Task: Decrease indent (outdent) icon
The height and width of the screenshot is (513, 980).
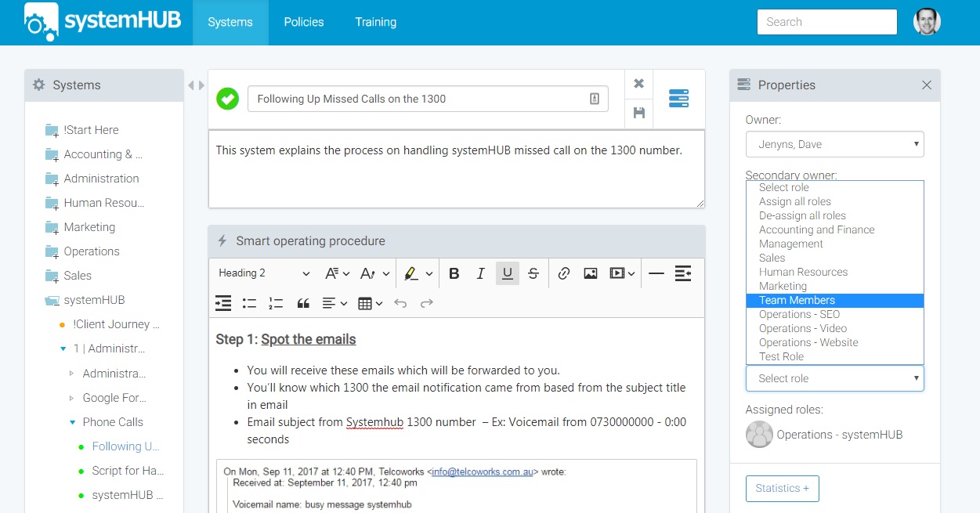Action: [x=683, y=273]
